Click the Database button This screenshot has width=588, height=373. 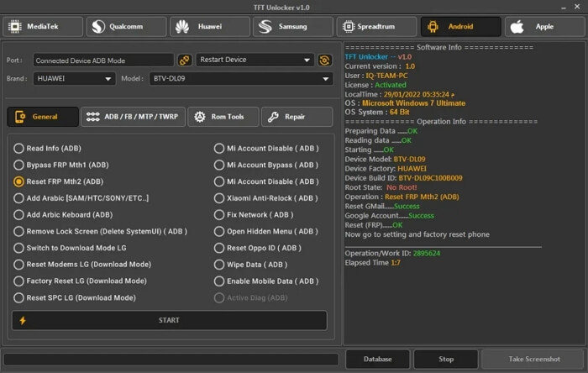378,359
